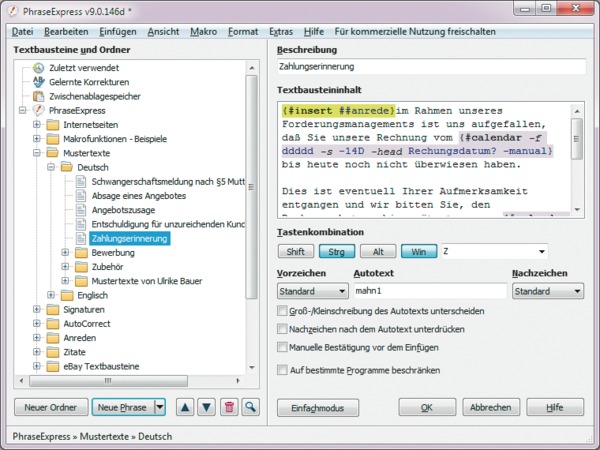Toggle the Shift modifier key
The image size is (600, 450).
[x=296, y=251]
